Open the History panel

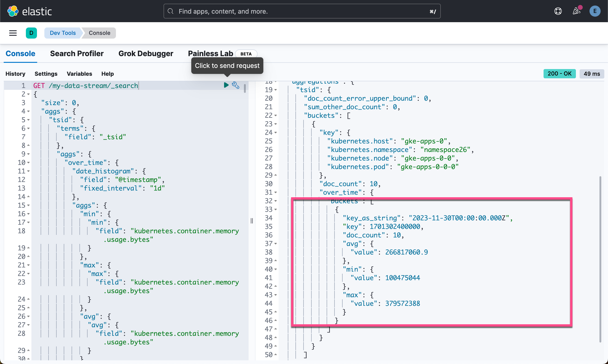point(15,74)
